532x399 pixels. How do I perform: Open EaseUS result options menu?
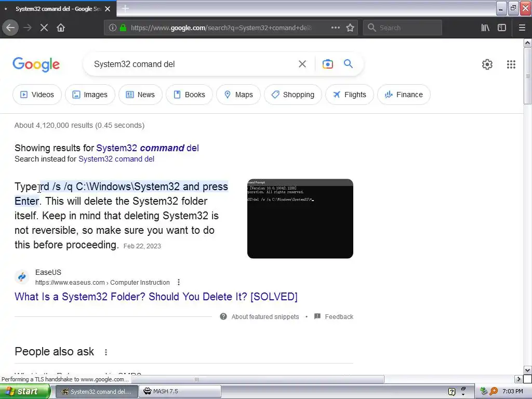[179, 282]
